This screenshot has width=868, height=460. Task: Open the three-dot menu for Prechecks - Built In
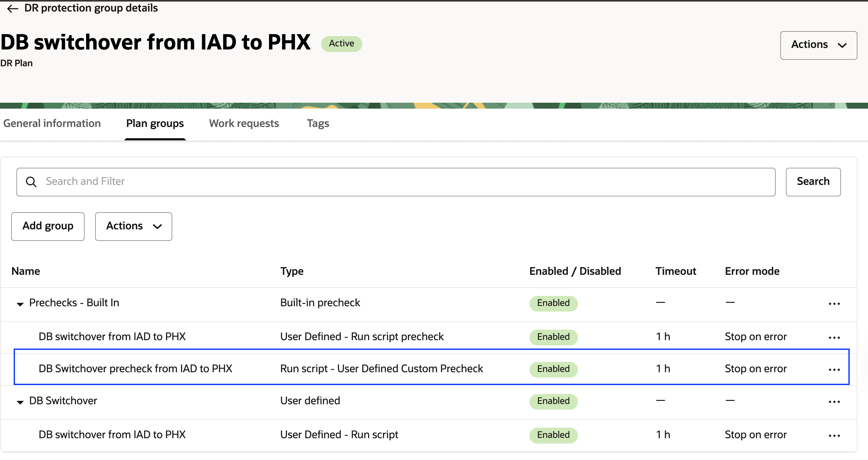[834, 303]
